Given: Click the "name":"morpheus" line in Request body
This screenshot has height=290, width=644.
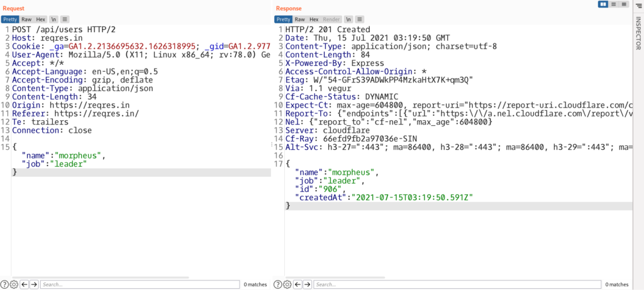Looking at the screenshot, I should pyautogui.click(x=64, y=155).
